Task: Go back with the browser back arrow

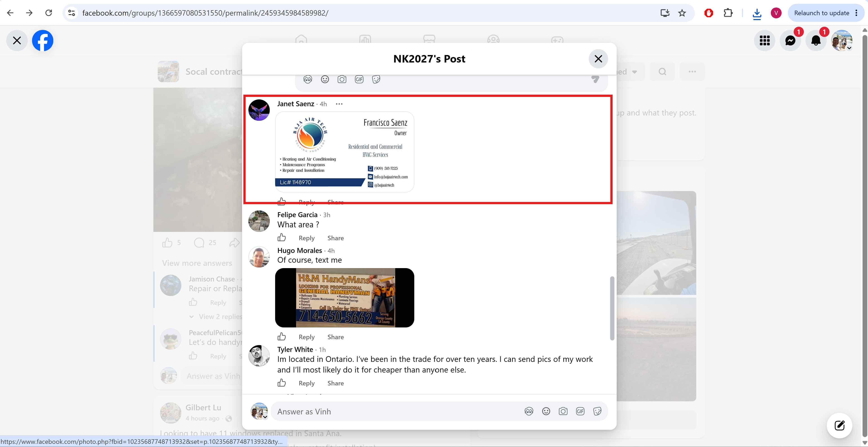Action: (10, 13)
